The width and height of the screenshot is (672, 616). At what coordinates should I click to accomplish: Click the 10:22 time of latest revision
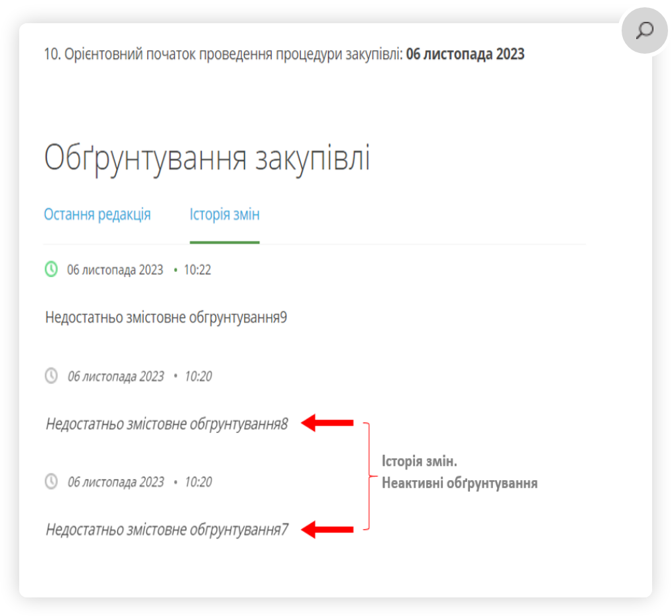click(197, 270)
